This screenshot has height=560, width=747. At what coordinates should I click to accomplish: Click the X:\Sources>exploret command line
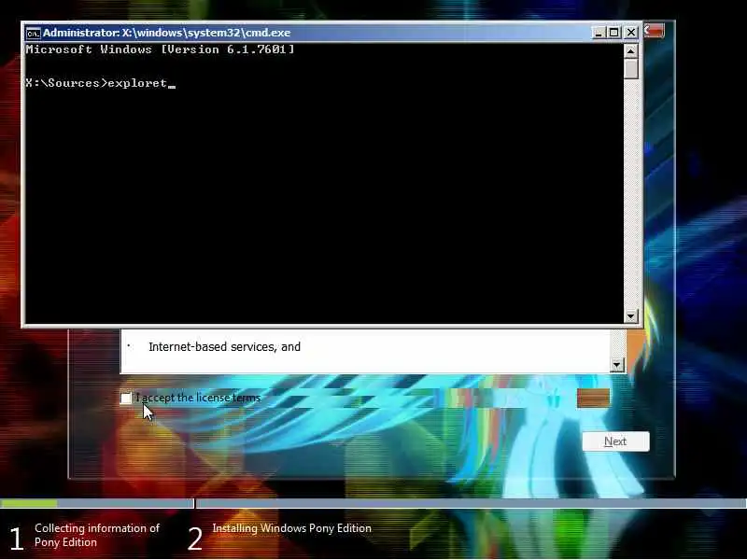[101, 83]
